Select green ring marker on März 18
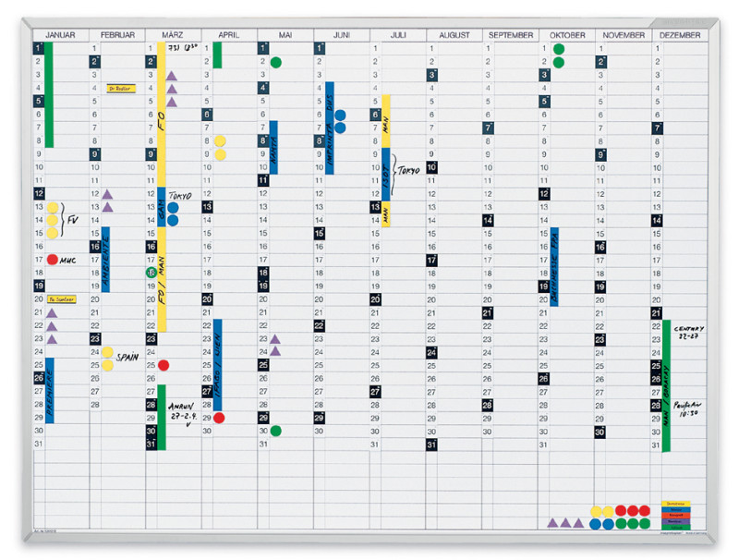The image size is (739, 560). [x=151, y=274]
